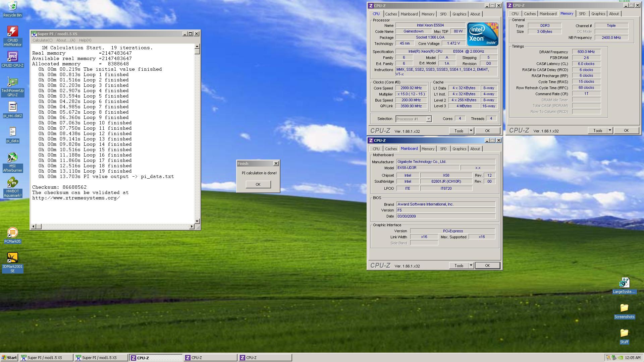Open Memory tab in top CPU-Z window
The height and width of the screenshot is (362, 644).
[428, 14]
